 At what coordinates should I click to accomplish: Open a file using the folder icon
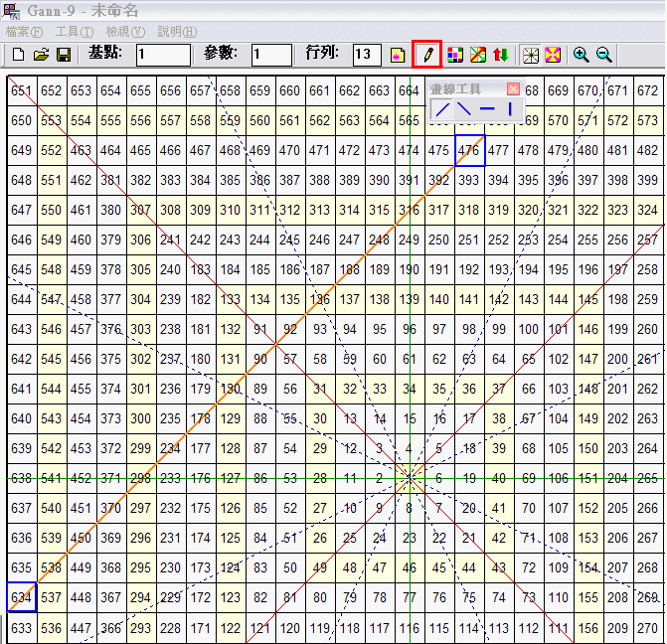tap(42, 55)
